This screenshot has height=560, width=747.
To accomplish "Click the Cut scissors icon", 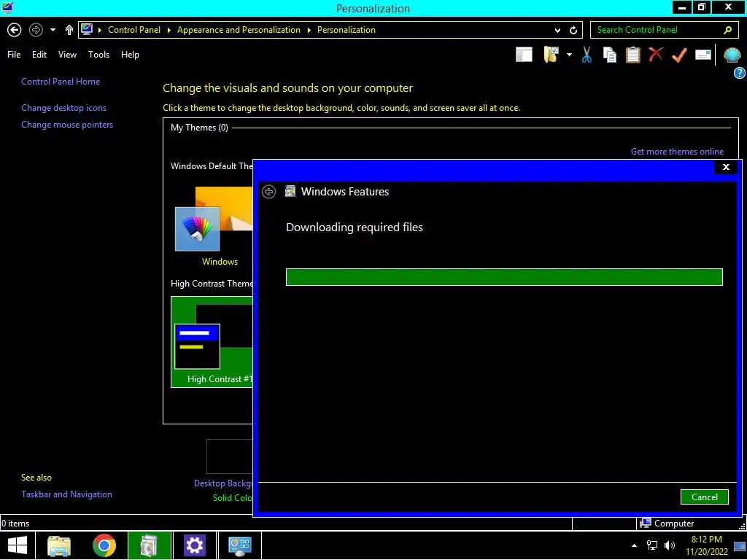I will (x=587, y=55).
